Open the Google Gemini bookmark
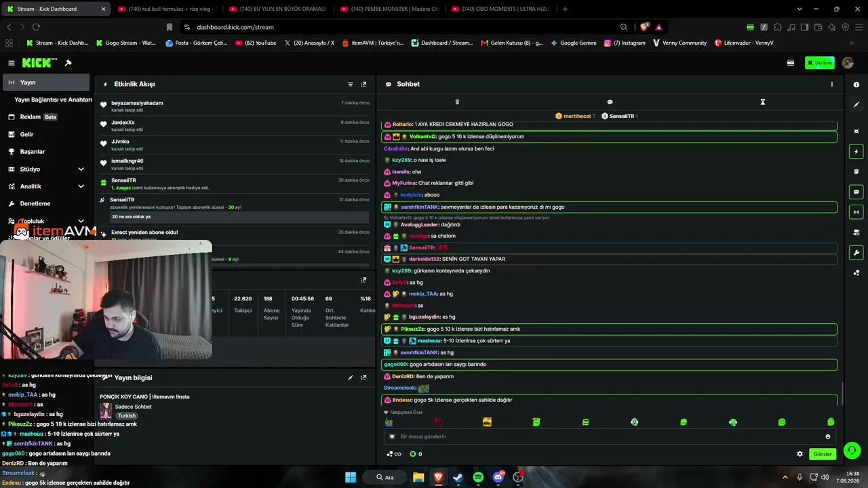The height and width of the screenshot is (488, 868). (x=574, y=43)
